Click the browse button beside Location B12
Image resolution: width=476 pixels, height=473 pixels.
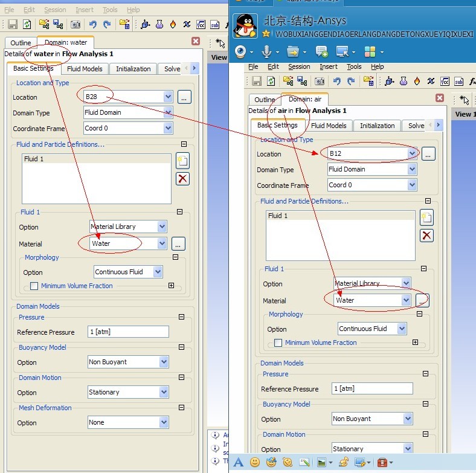pos(428,154)
